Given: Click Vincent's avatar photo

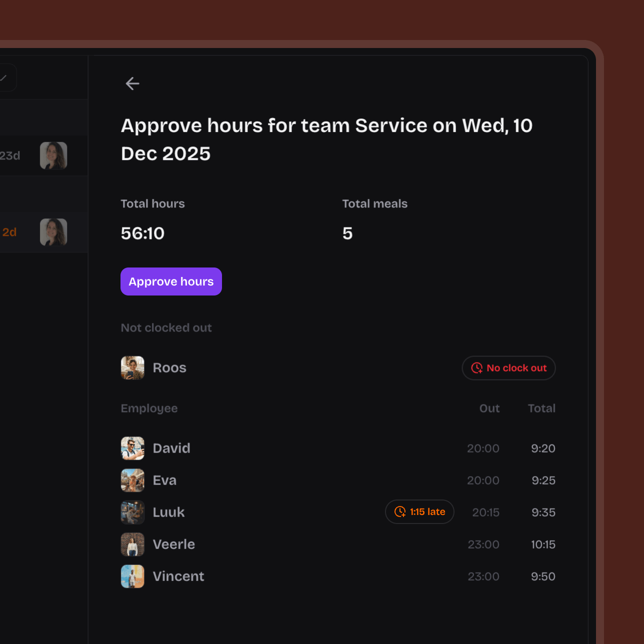Looking at the screenshot, I should [x=132, y=576].
